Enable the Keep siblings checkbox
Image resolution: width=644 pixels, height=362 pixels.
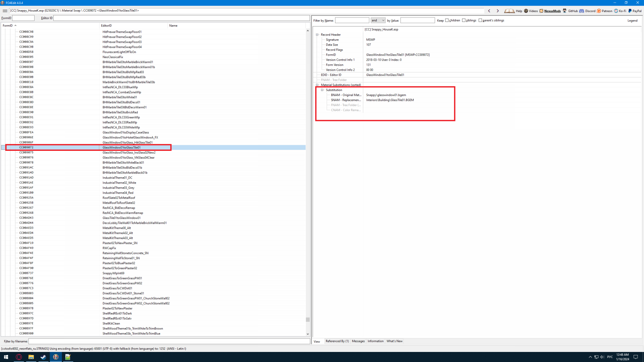464,20
